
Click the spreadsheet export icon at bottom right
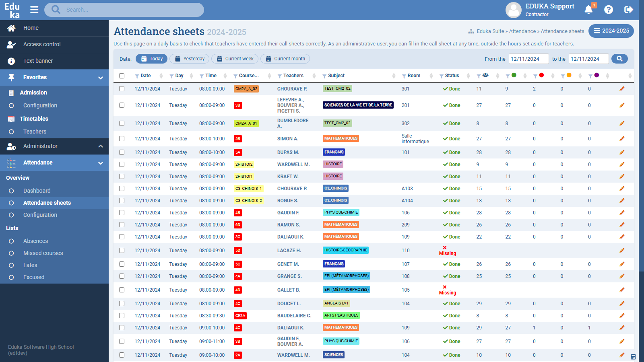[x=633, y=357]
